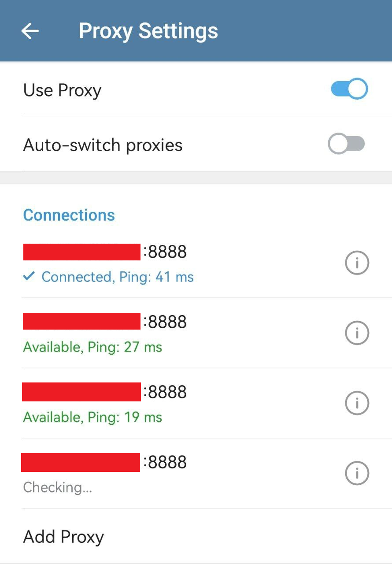Open info icon for the 19 ms proxy
The width and height of the screenshot is (392, 564).
[x=356, y=403]
